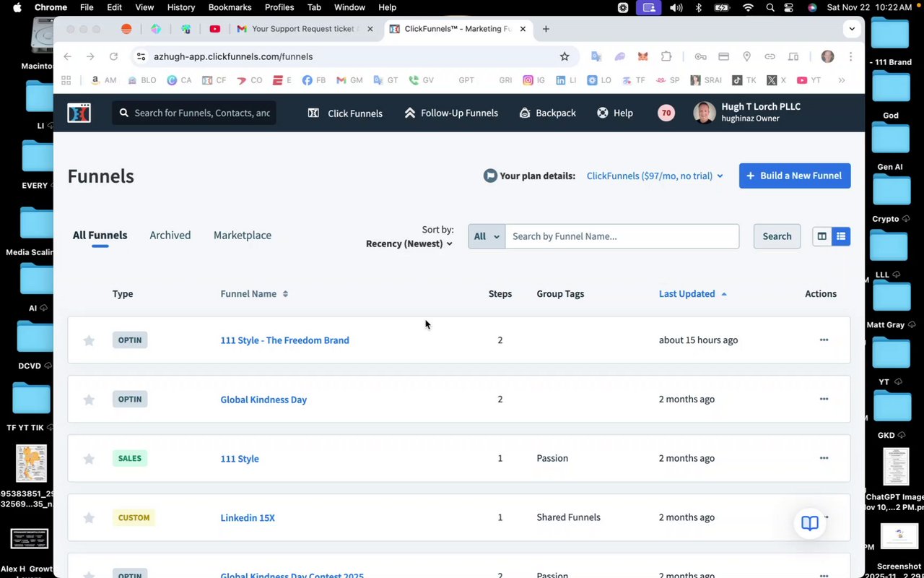Star the Global Kindness Day funnel
Image resolution: width=924 pixels, height=578 pixels.
click(x=89, y=400)
